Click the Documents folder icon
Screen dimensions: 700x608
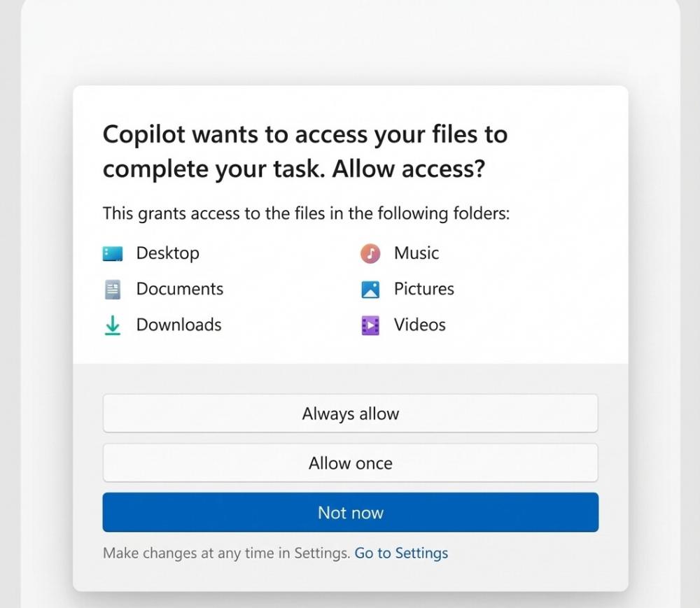[x=113, y=289]
